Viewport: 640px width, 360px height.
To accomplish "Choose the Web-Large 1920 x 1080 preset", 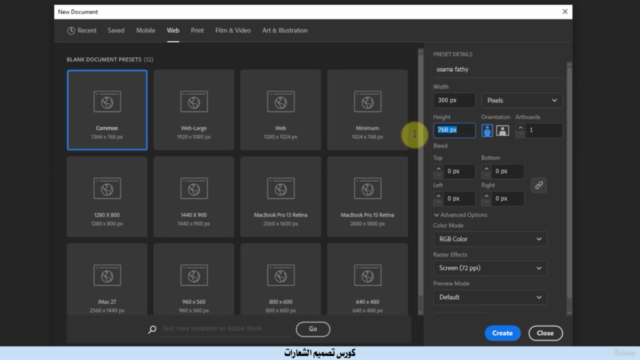I will [x=194, y=110].
